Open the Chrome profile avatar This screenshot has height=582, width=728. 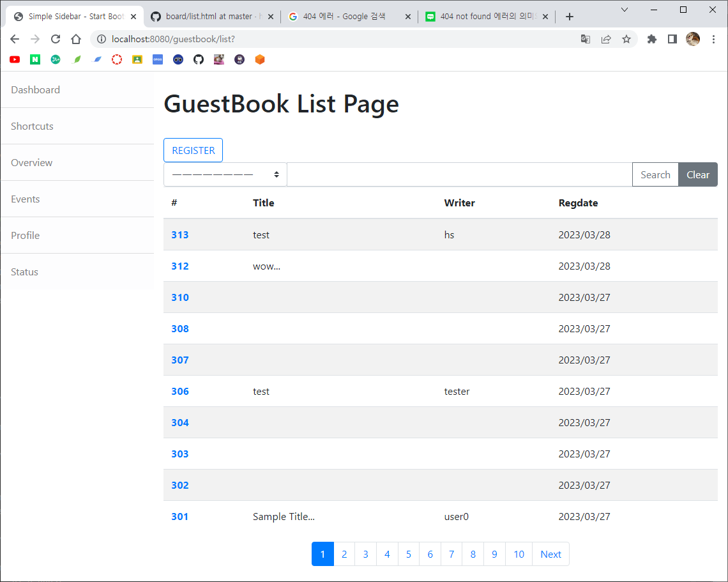(693, 39)
